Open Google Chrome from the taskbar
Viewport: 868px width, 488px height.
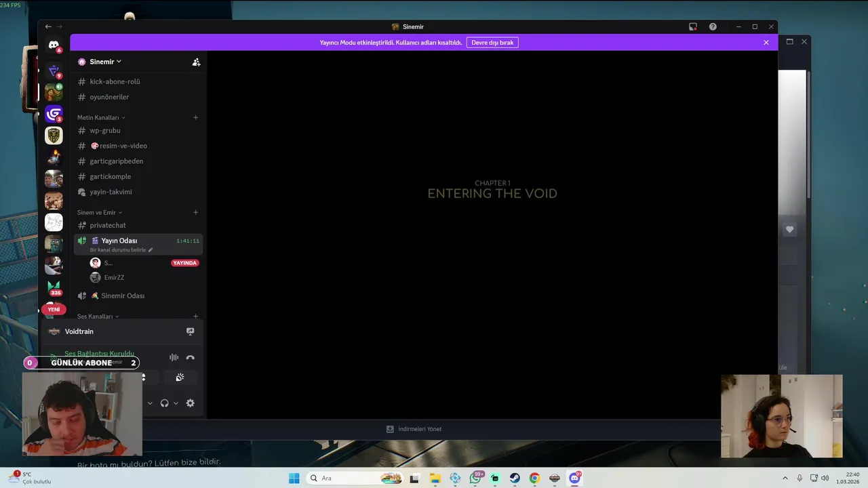click(534, 479)
